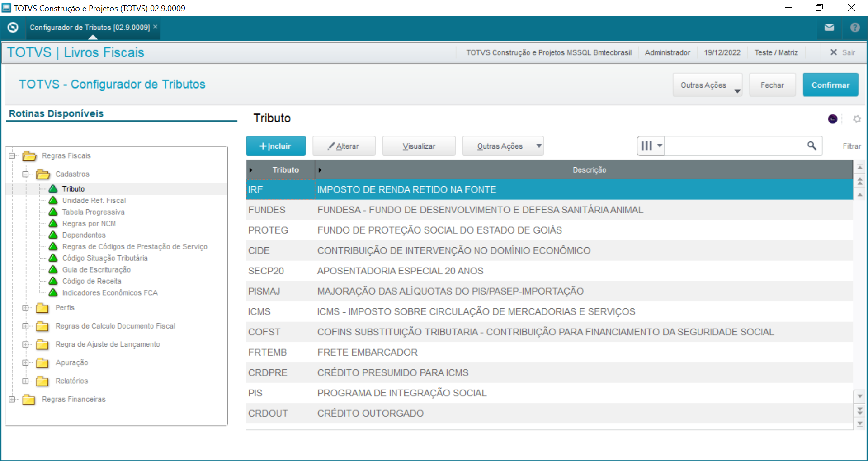Select the FUNDES row

click(549, 210)
